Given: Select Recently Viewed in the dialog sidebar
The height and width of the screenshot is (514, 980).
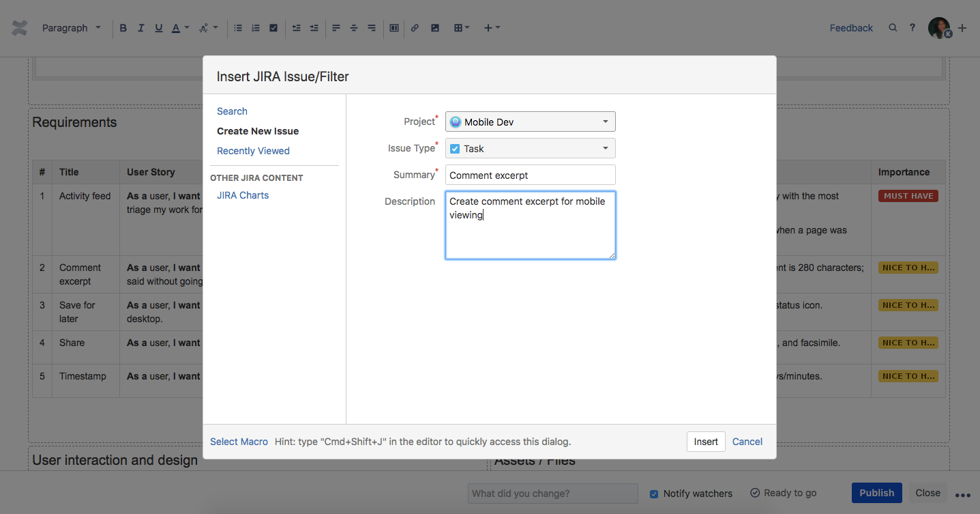Looking at the screenshot, I should click(253, 151).
